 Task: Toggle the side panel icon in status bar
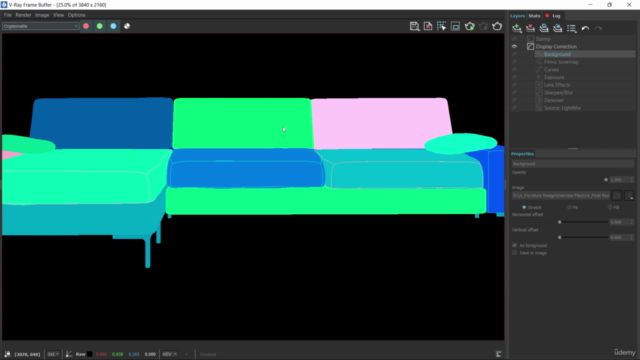(x=498, y=354)
